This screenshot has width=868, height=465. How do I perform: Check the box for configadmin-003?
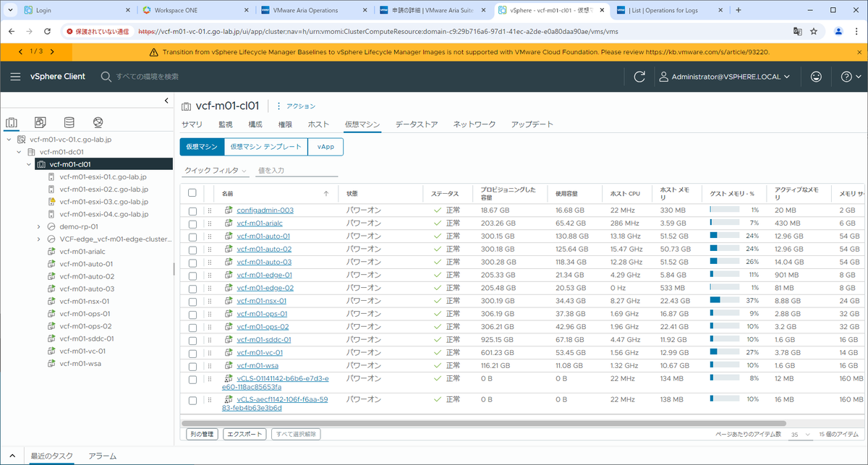tap(192, 210)
